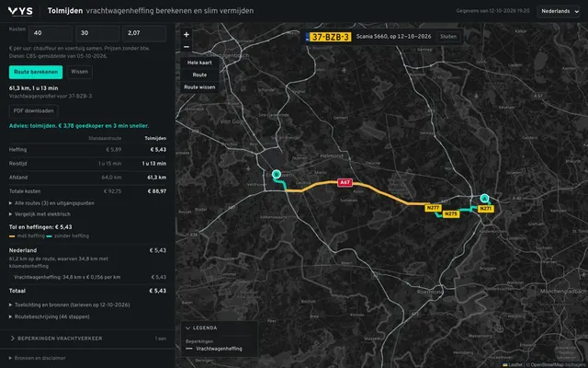Click the diesel price field 2,07

pos(144,33)
